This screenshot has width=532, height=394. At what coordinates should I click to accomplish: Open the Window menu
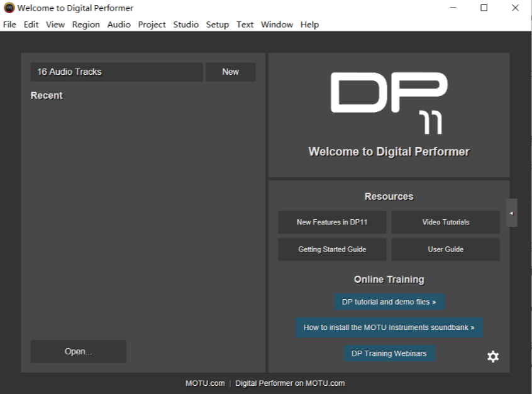click(277, 25)
